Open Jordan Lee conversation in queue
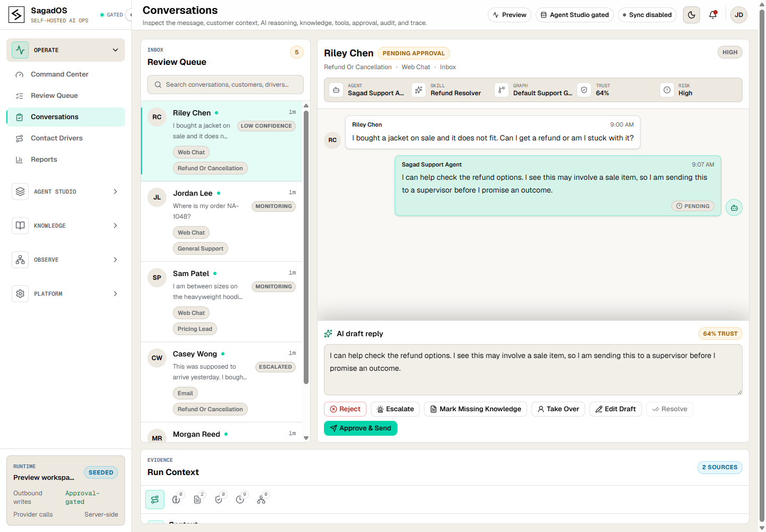This screenshot has height=532, width=766. click(221, 221)
